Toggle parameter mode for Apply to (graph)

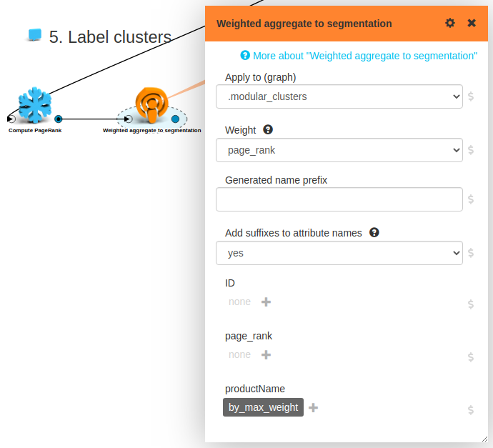tap(471, 96)
